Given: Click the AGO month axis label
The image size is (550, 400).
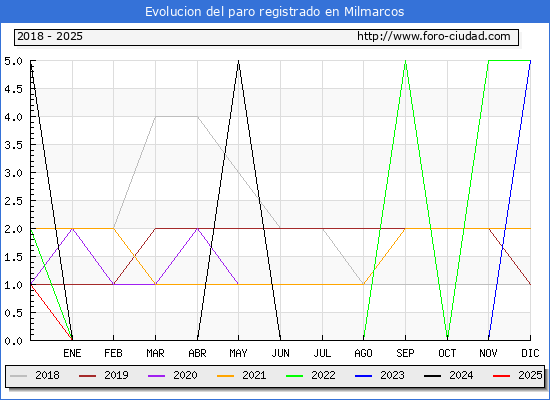Looking at the screenshot, I should coord(363,353).
